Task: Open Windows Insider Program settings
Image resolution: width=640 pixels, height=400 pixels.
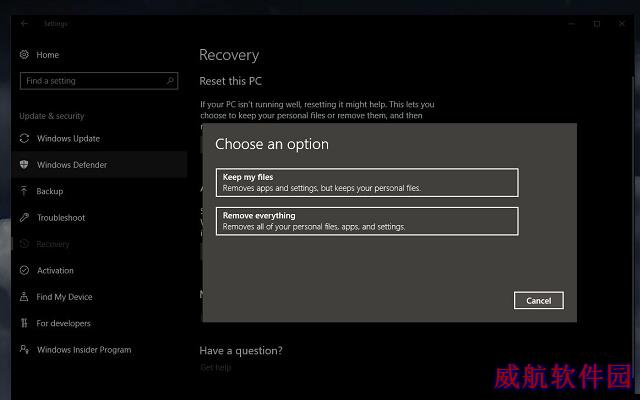Action: (x=99, y=349)
